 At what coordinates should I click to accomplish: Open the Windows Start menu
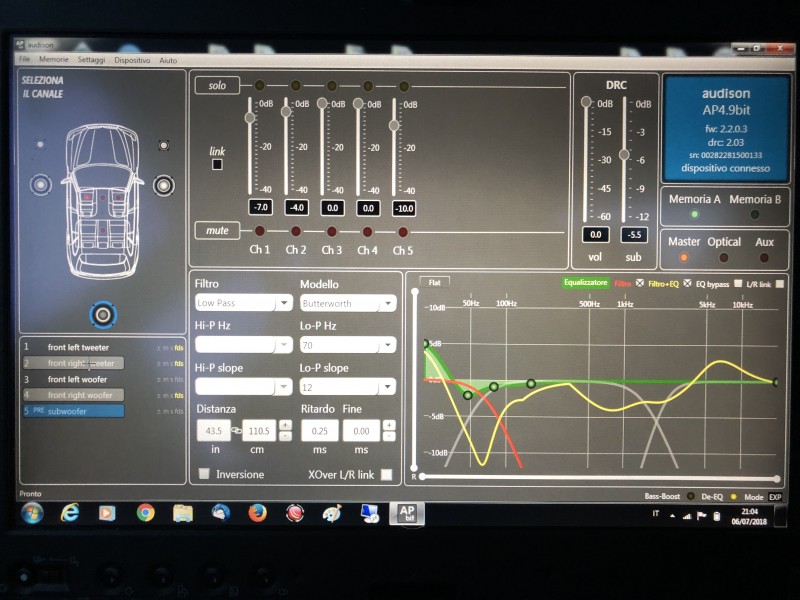32,513
